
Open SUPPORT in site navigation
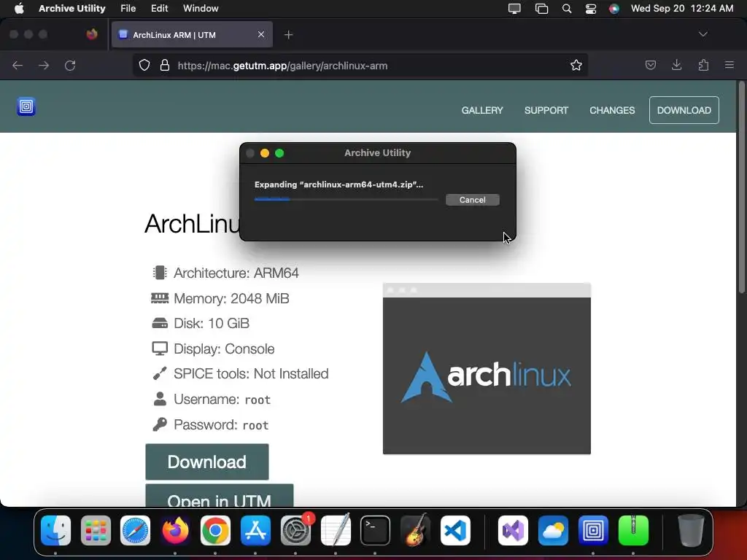tap(546, 111)
